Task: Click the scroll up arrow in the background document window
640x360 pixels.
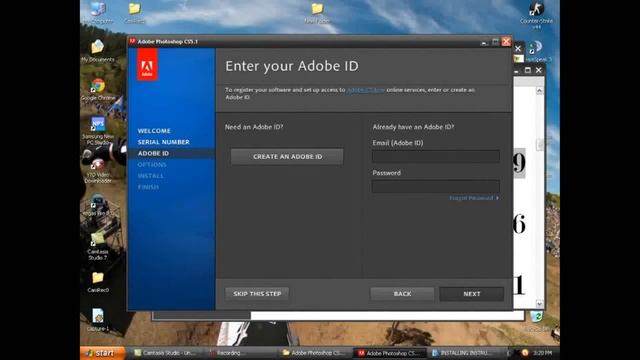Action: pos(539,91)
